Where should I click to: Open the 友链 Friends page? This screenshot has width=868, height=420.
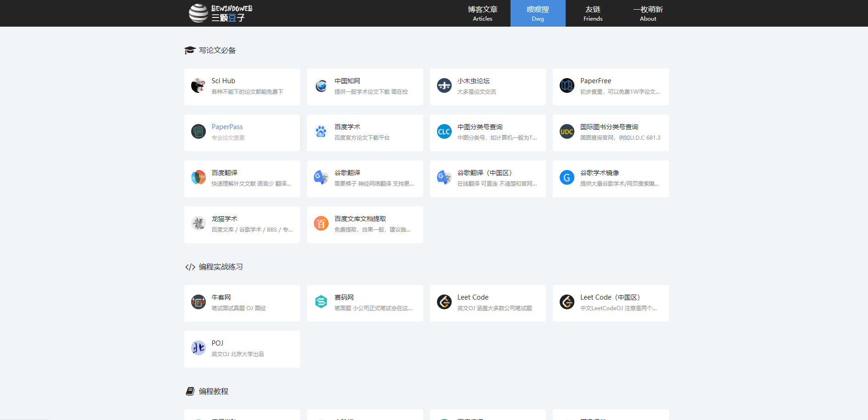point(593,13)
